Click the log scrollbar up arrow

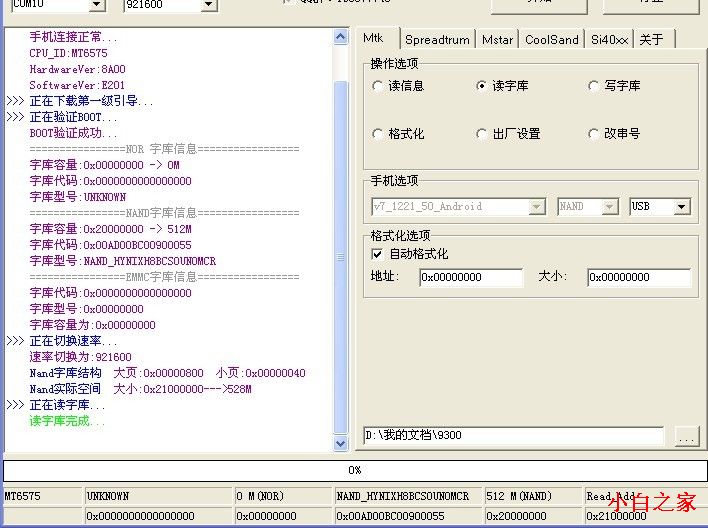click(x=341, y=37)
